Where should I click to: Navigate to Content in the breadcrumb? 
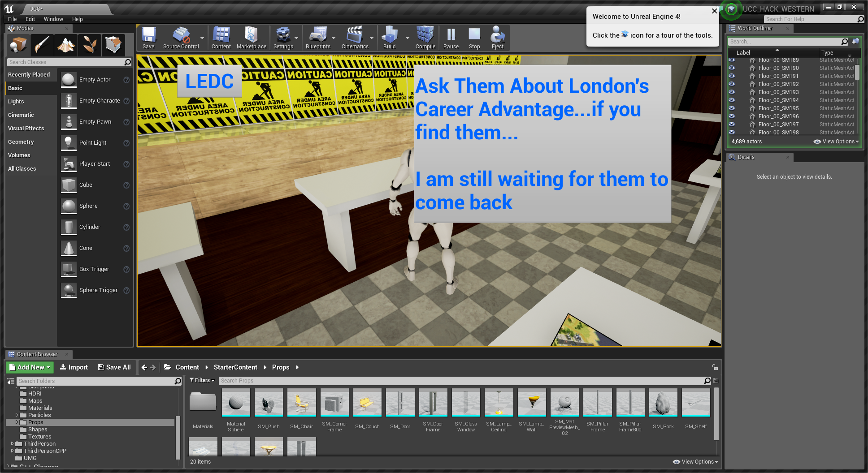[187, 367]
